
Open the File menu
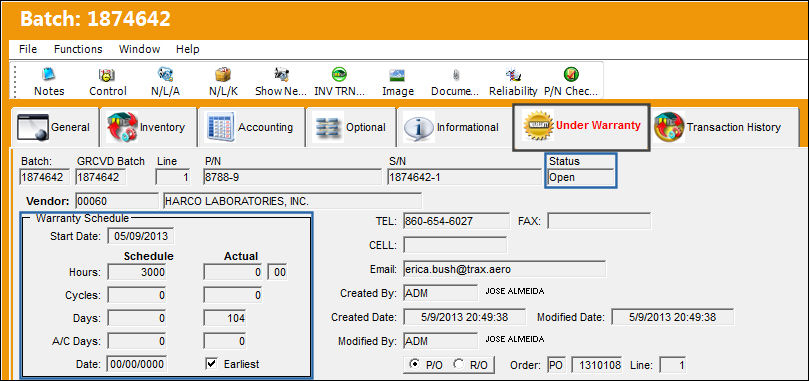(28, 49)
